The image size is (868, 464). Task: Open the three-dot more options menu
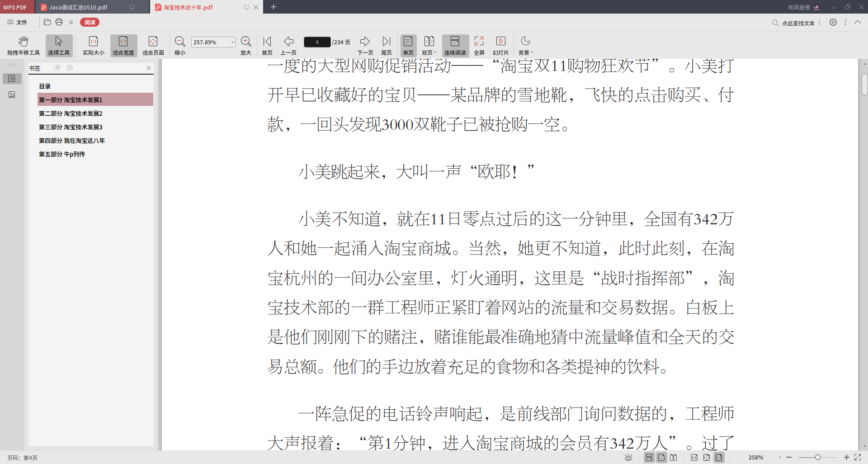[x=845, y=22]
